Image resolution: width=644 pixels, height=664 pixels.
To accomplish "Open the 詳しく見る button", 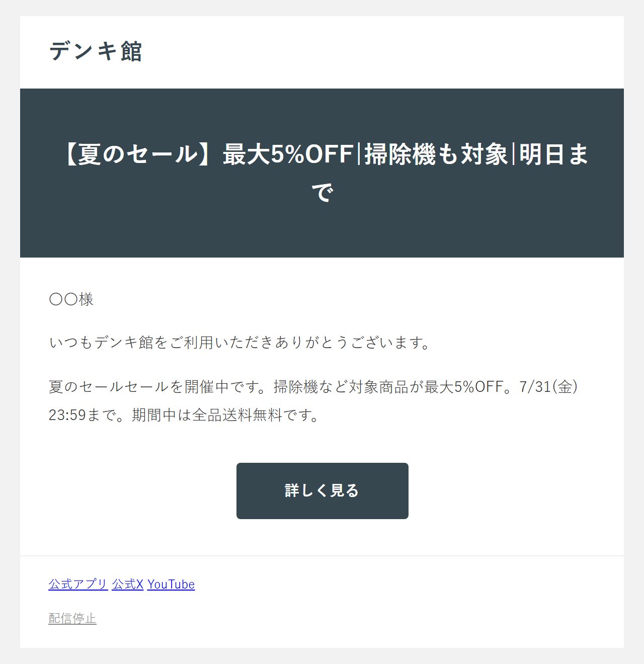I will 323,491.
